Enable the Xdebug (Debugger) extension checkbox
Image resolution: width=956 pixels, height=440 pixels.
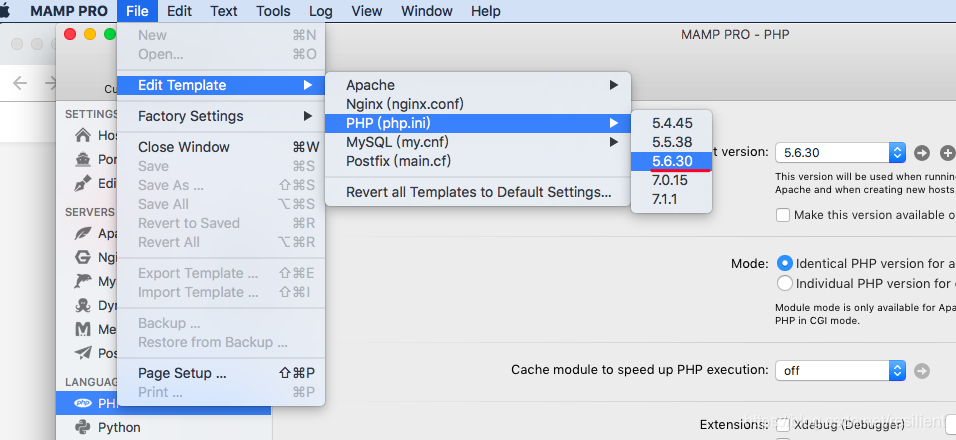[x=783, y=424]
